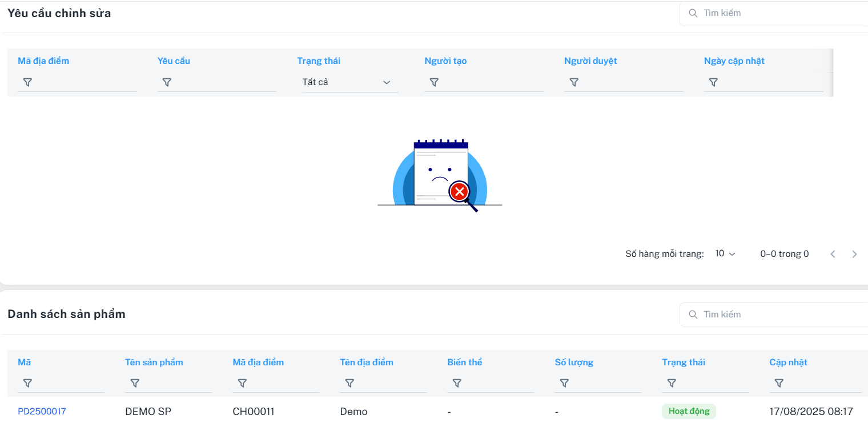Click filter icon under Mã địa điểm in Yêu cầu chỉnh sửa
Viewport: 868px width, 439px height.
27,82
